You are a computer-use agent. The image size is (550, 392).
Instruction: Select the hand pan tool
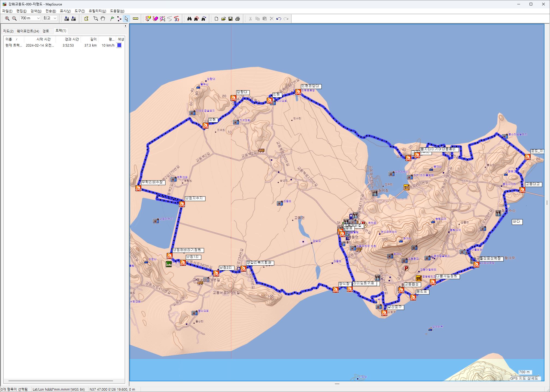[x=103, y=19]
